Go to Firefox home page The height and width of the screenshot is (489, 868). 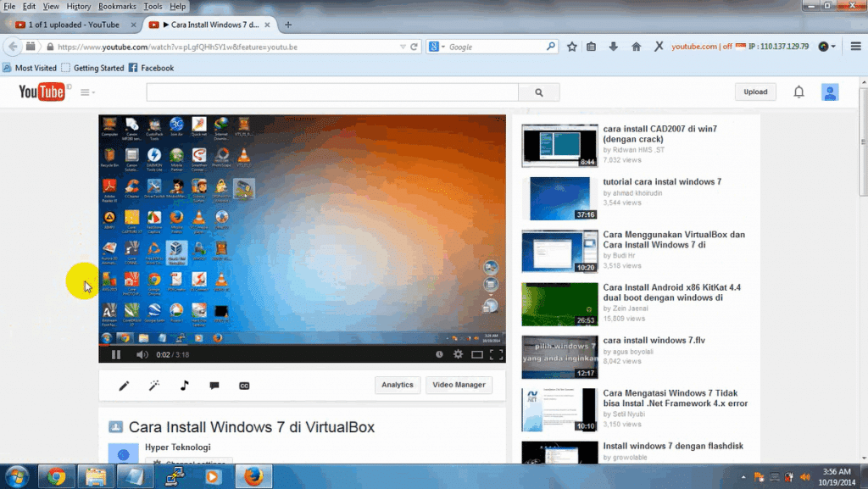pos(636,47)
